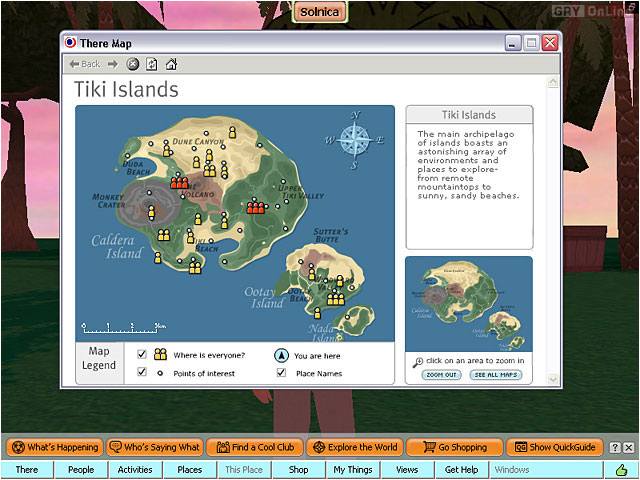
Task: Click the Duda Beach label
Action: (x=137, y=168)
